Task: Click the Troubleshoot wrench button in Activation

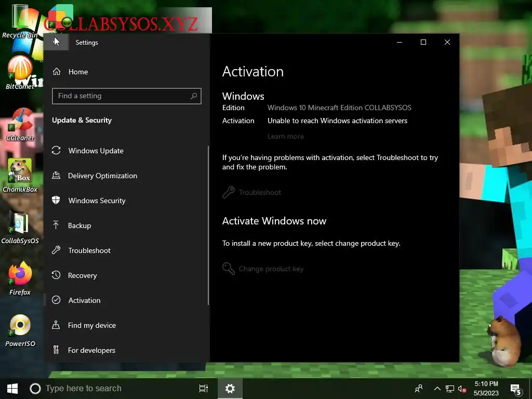Action: (252, 192)
